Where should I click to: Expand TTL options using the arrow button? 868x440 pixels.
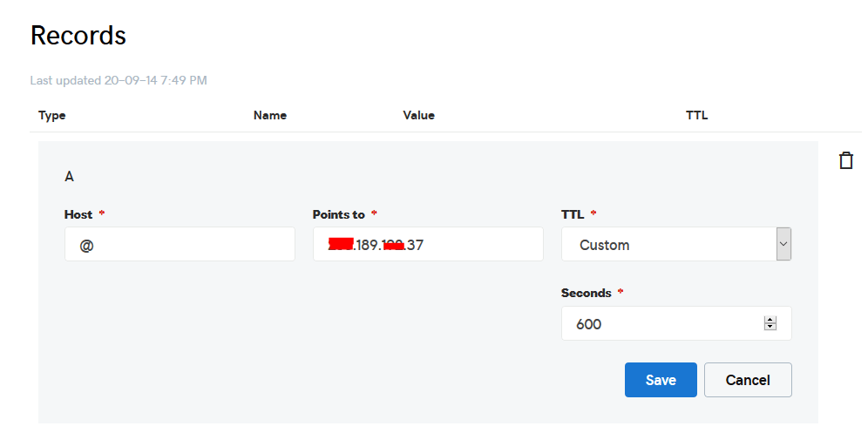[x=783, y=244]
